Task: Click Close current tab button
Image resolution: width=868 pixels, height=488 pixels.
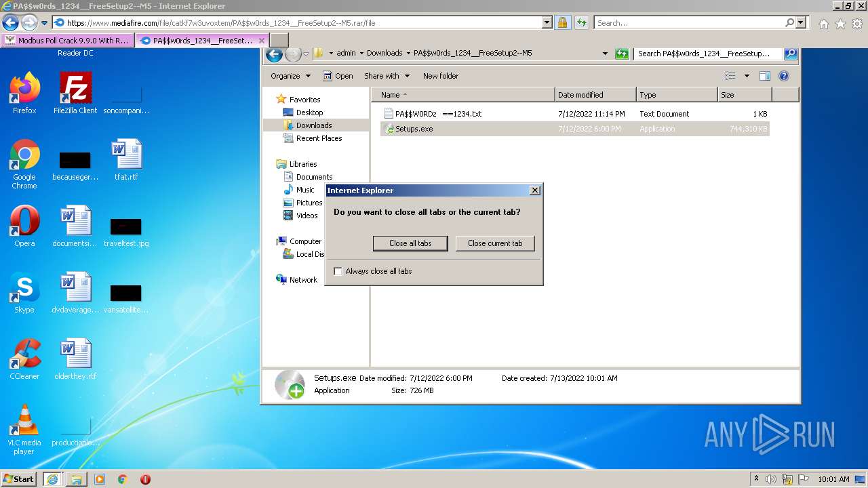Action: tap(495, 243)
